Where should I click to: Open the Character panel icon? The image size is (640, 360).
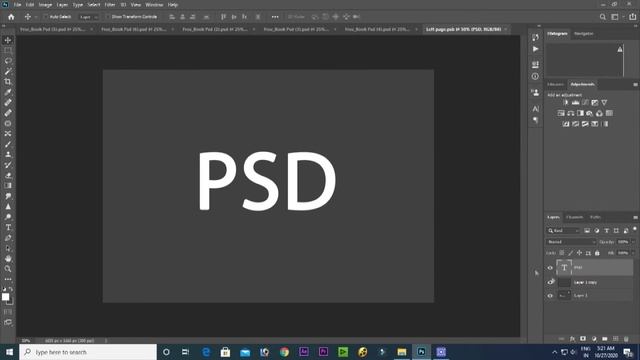[x=535, y=109]
